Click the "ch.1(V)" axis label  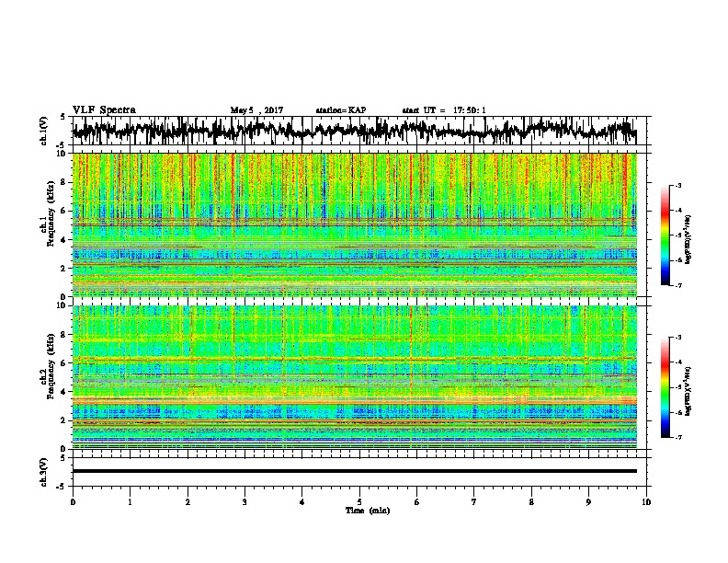point(44,131)
